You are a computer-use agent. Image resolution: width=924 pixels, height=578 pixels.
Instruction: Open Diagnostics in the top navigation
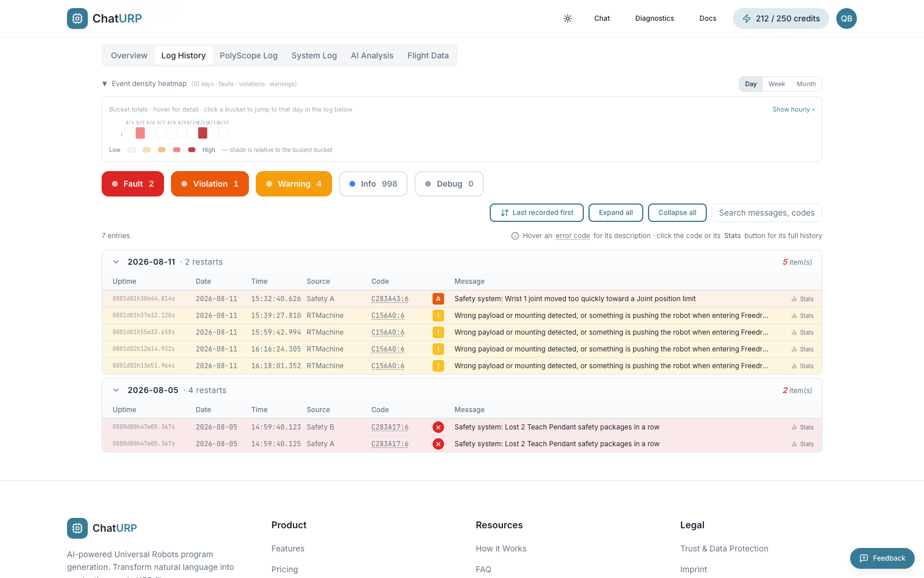pos(654,18)
